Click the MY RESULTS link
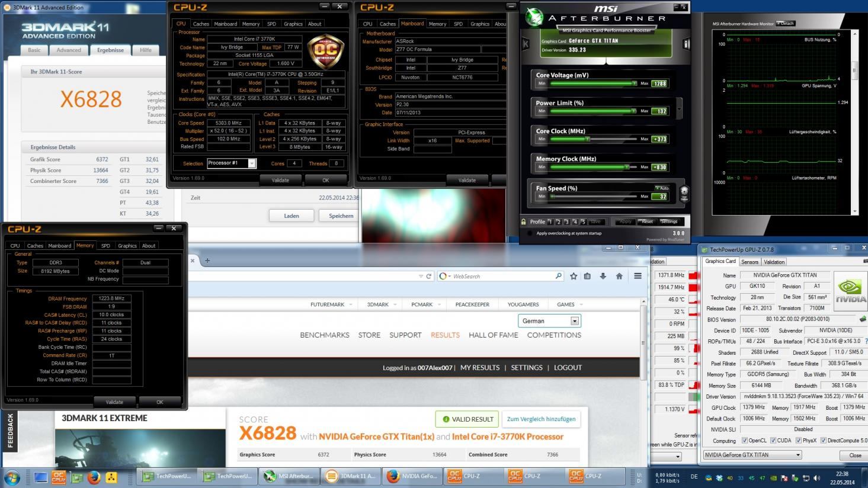The width and height of the screenshot is (868, 488). click(480, 368)
